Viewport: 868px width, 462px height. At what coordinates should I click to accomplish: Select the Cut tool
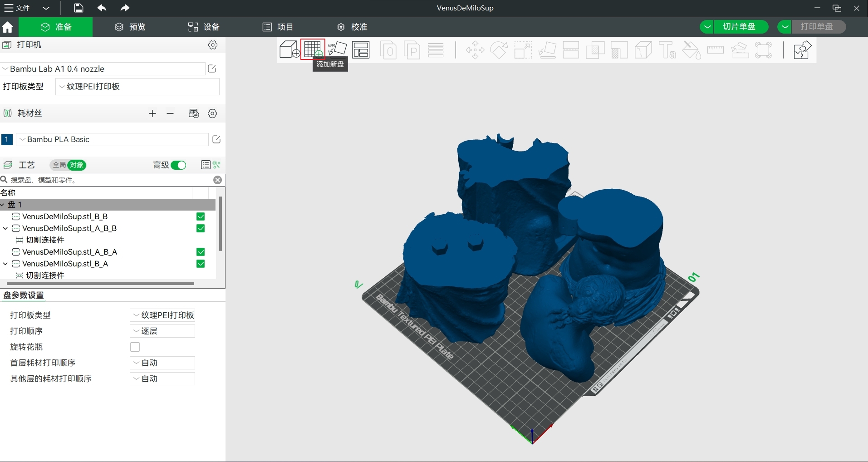point(571,50)
